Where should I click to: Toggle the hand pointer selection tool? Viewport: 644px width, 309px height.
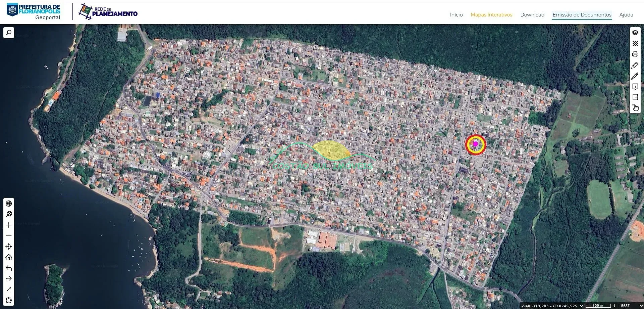(635, 108)
